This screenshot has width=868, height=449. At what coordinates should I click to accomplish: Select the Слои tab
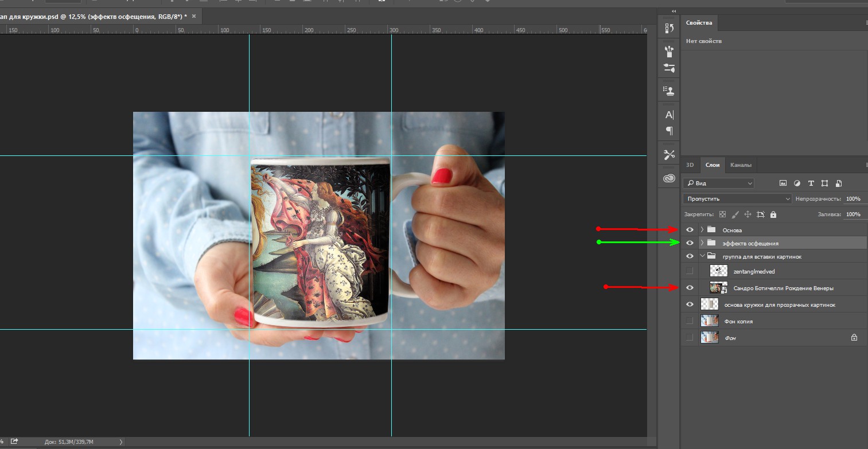713,165
